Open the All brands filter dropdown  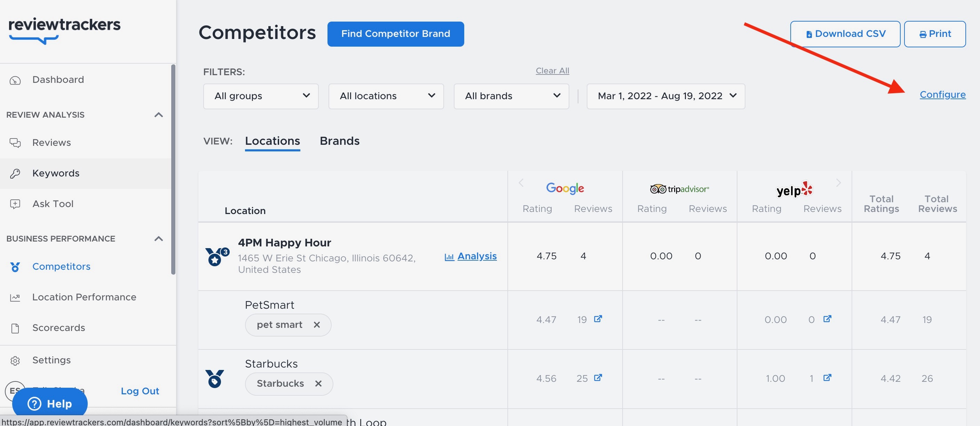click(511, 96)
